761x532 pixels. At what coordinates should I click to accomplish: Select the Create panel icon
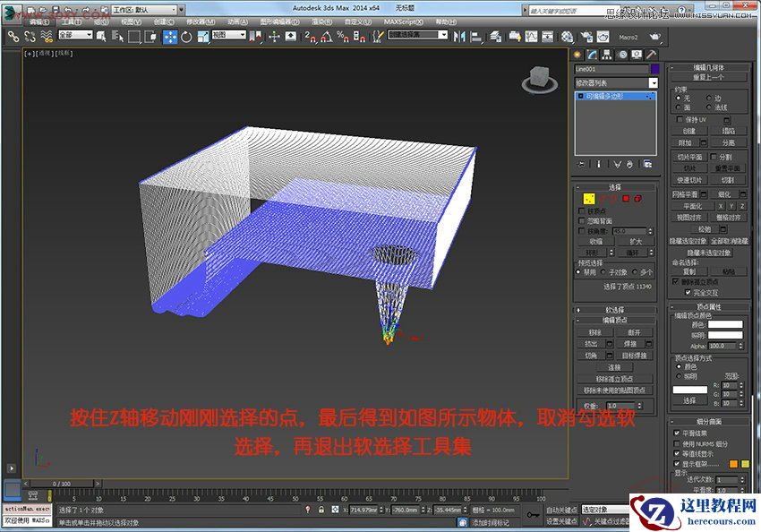[x=577, y=54]
